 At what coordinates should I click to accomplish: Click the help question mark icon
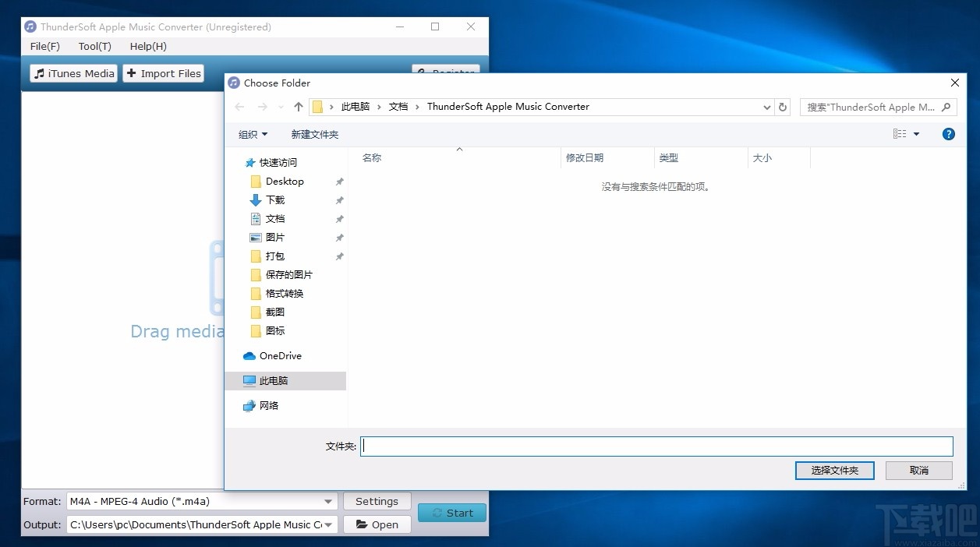(x=948, y=133)
